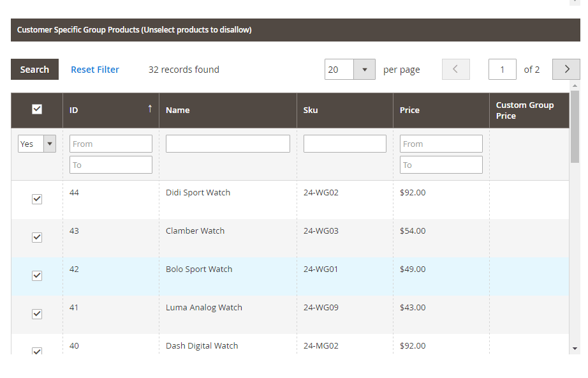This screenshot has height=378, width=588.
Task: Sort by Sku column header
Action: click(311, 110)
